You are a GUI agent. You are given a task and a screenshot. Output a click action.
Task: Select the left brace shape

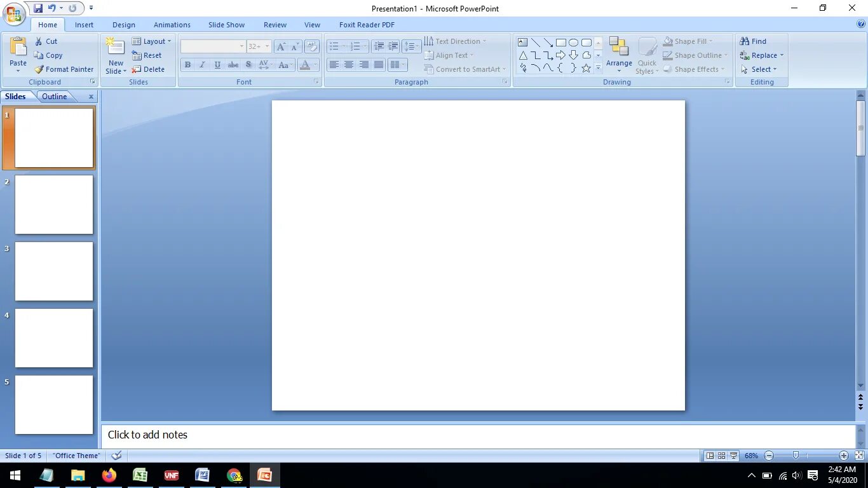[x=561, y=68]
